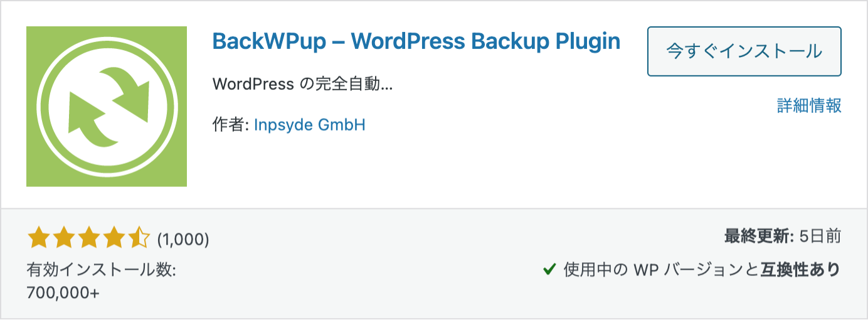
Task: Click the third gold rating star
Action: (x=88, y=238)
